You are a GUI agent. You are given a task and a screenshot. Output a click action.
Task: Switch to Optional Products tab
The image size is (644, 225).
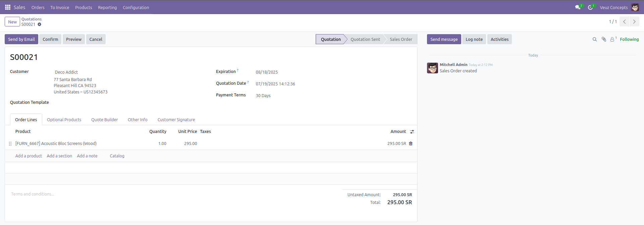pyautogui.click(x=64, y=120)
